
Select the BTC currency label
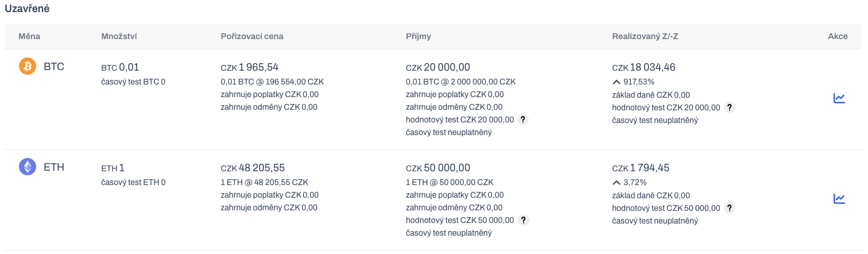coord(54,67)
